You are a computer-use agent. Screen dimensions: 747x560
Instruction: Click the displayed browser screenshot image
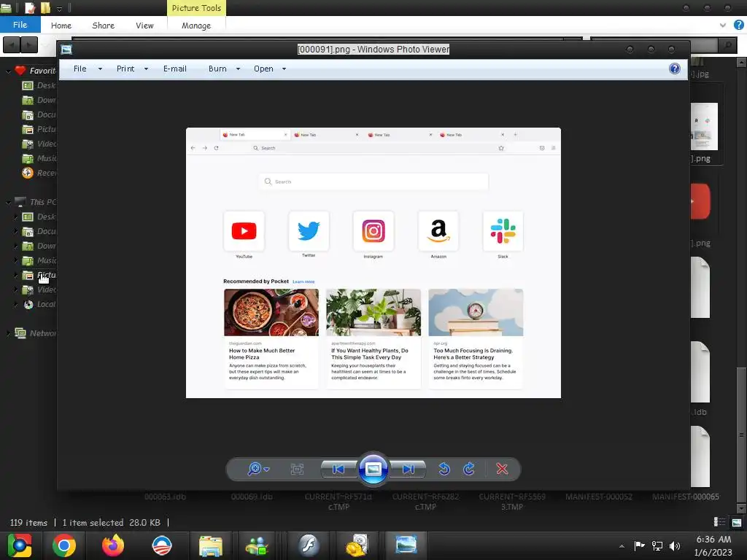pyautogui.click(x=373, y=262)
